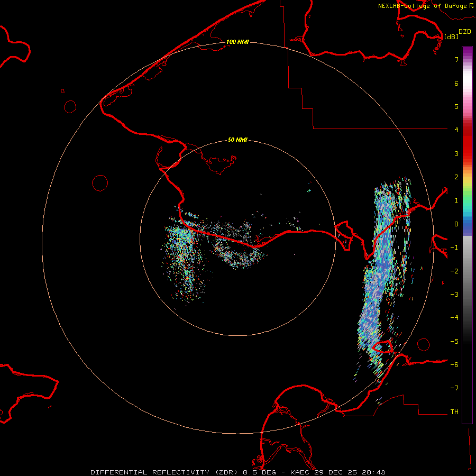Click the "[dB]" units label
Screen dimensions: 476x476
(451, 36)
